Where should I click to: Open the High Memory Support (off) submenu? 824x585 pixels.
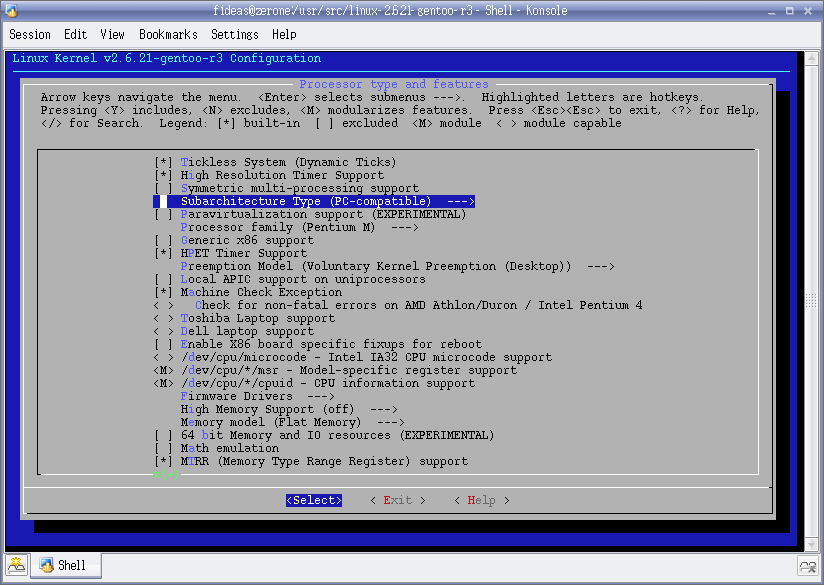click(x=289, y=409)
